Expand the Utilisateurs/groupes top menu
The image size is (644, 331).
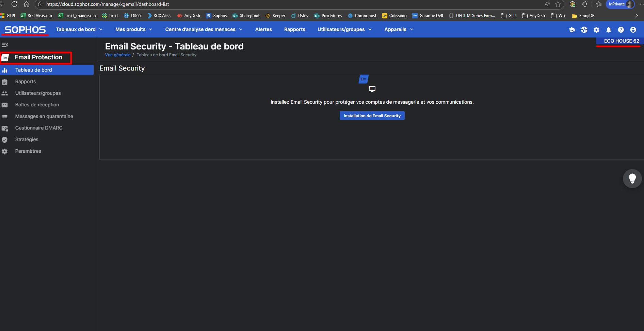(x=344, y=29)
